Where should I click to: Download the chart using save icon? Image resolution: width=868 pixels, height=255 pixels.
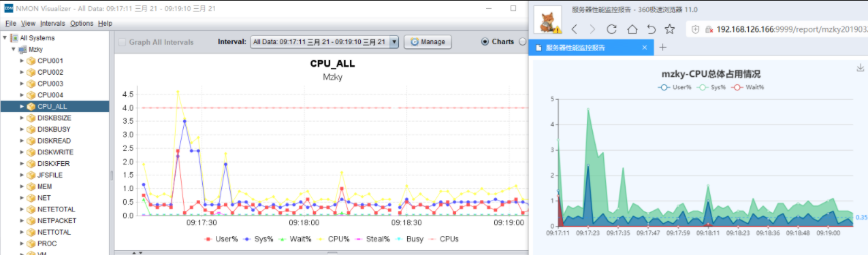point(860,67)
